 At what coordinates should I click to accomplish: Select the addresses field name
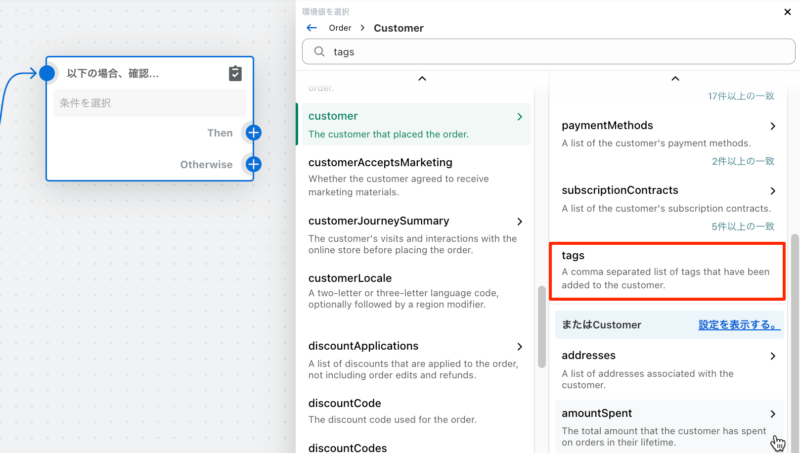(588, 356)
